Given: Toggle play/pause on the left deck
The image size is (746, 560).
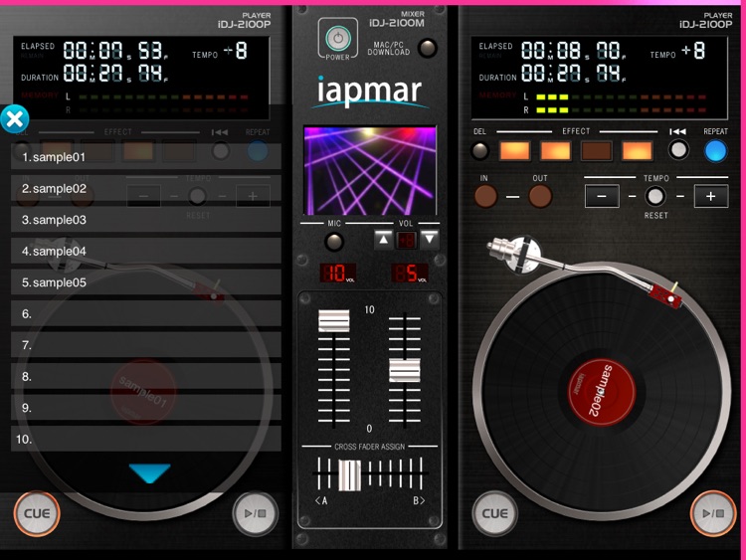Looking at the screenshot, I should (255, 514).
